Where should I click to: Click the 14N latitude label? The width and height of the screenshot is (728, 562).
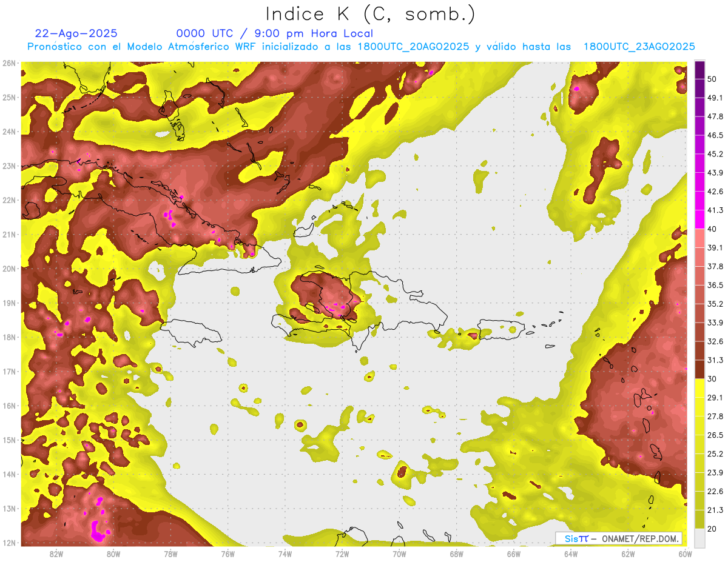pos(9,474)
